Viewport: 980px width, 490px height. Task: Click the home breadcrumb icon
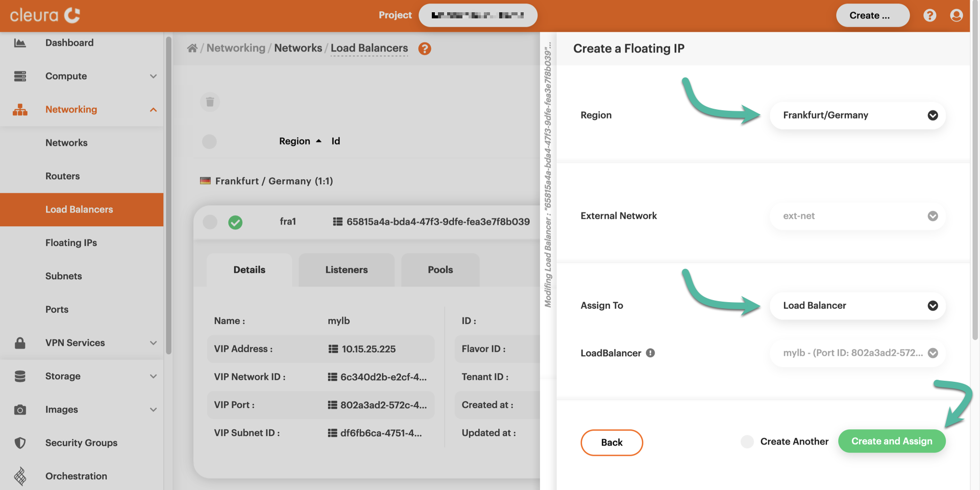(x=192, y=47)
